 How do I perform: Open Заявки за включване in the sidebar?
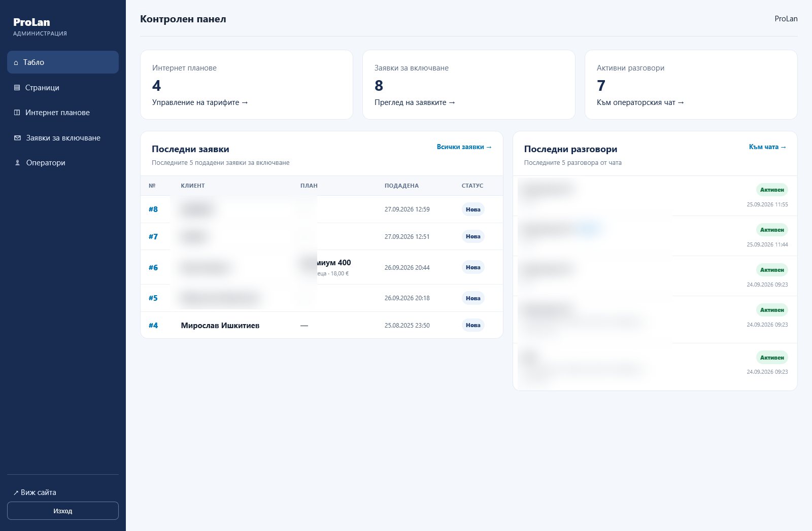(63, 138)
